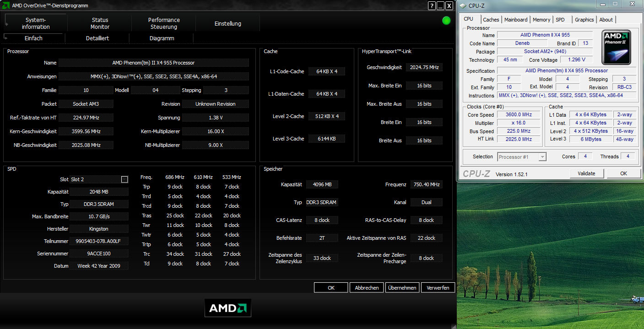Click the Speicher Kapazität value 4096 MB

(x=322, y=184)
